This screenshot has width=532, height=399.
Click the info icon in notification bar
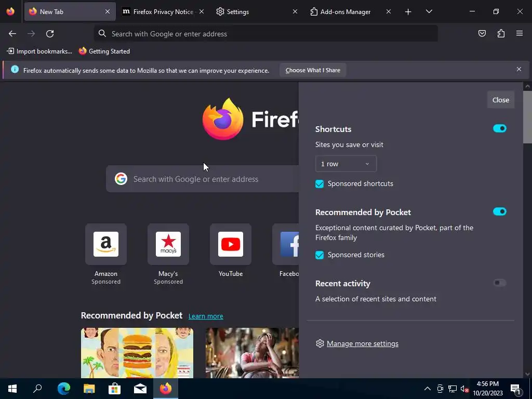(15, 69)
